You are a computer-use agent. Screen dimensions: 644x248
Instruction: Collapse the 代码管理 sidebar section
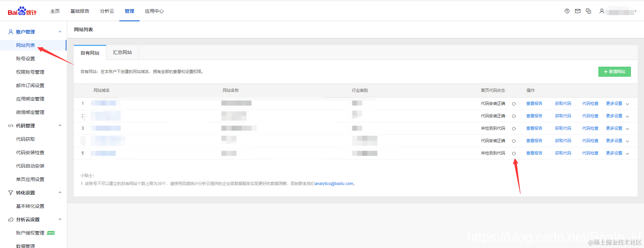60,126
